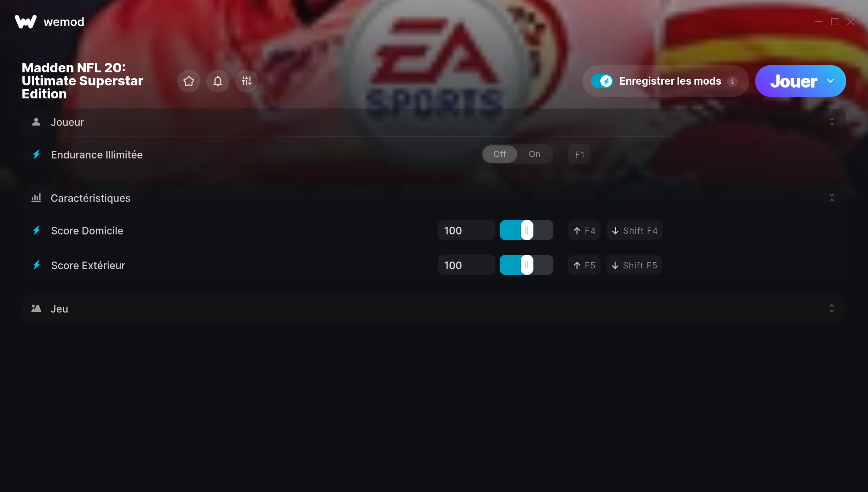
Task: Click the Jouer button
Action: click(x=793, y=81)
